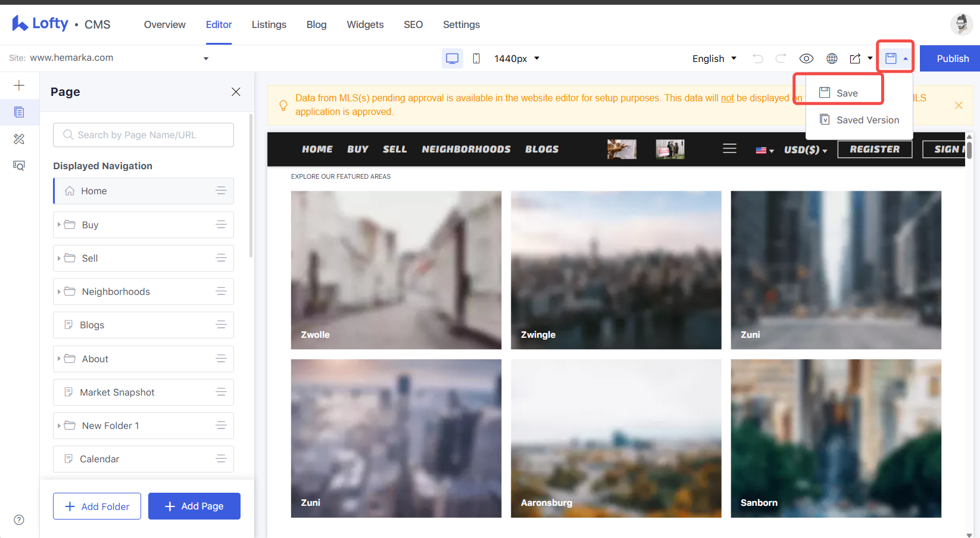Close the Page panel
This screenshot has height=538, width=980.
coord(236,92)
